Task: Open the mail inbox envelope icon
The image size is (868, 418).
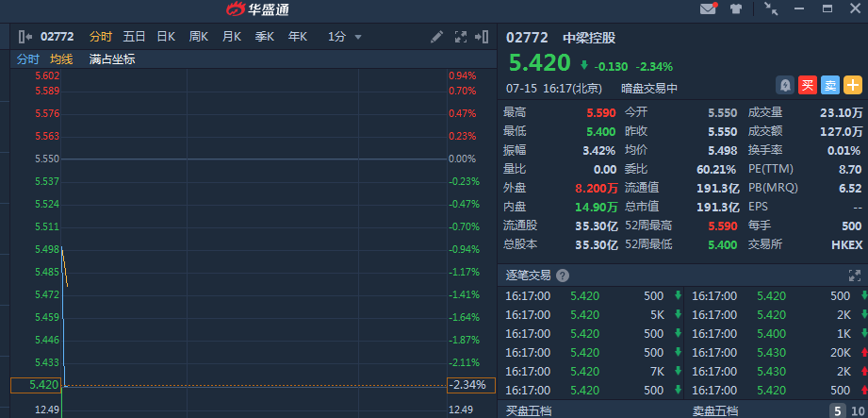Action: [x=708, y=9]
